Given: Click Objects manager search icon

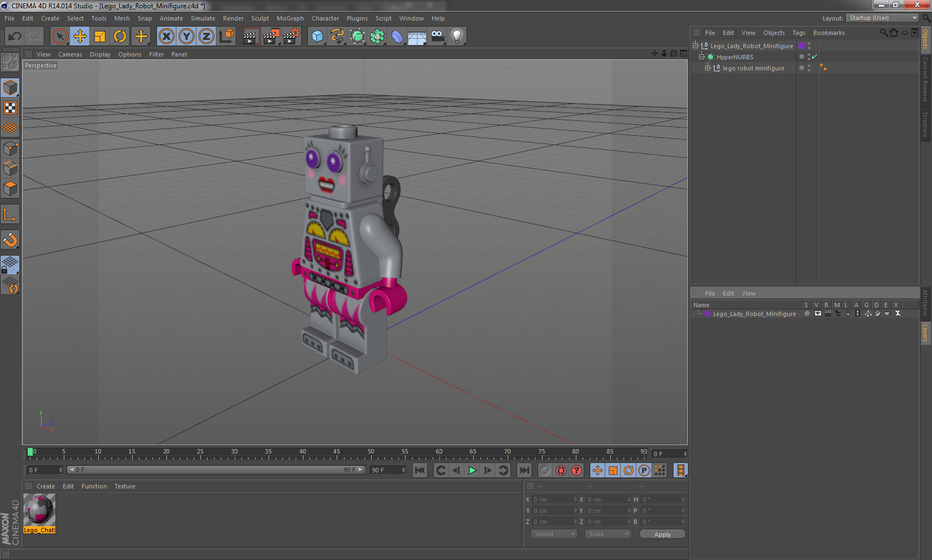Looking at the screenshot, I should [x=883, y=33].
